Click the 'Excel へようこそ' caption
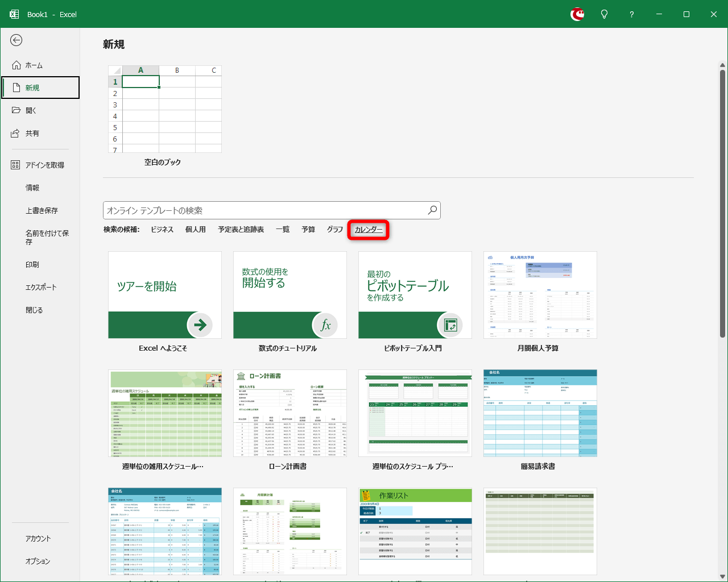This screenshot has height=582, width=728. 163,348
